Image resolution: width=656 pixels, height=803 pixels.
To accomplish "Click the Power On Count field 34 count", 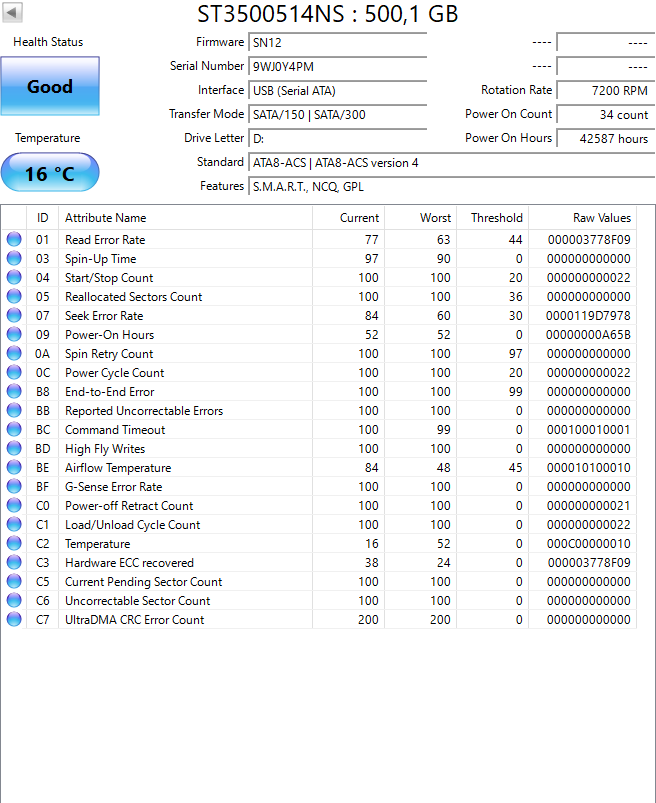I will (606, 115).
